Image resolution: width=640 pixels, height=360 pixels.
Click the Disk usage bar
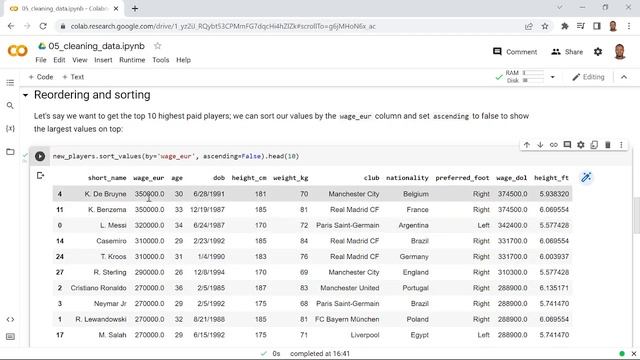(533, 80)
